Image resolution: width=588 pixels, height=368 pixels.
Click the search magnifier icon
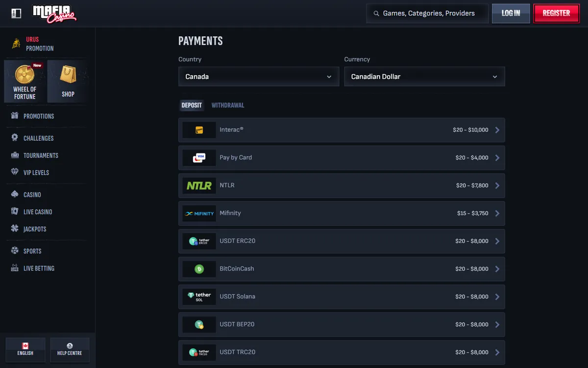click(x=376, y=14)
